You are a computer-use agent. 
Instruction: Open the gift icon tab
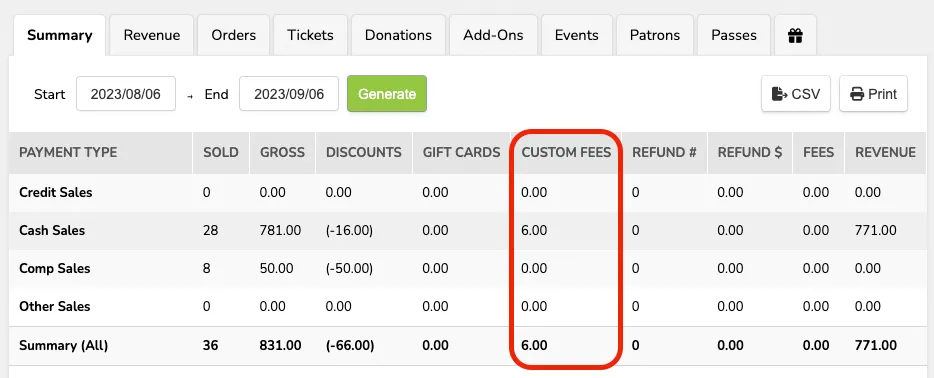click(795, 36)
